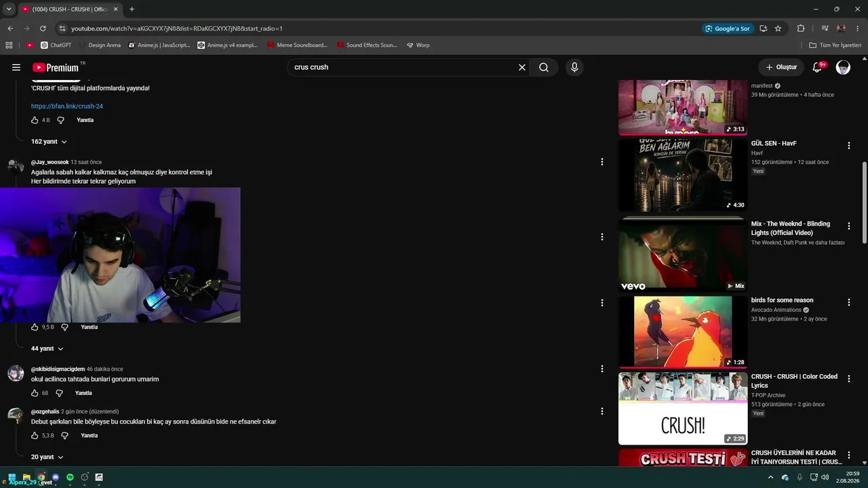This screenshot has width=868, height=488.
Task: Open options menu for @ozgehalis comment
Action: (601, 411)
